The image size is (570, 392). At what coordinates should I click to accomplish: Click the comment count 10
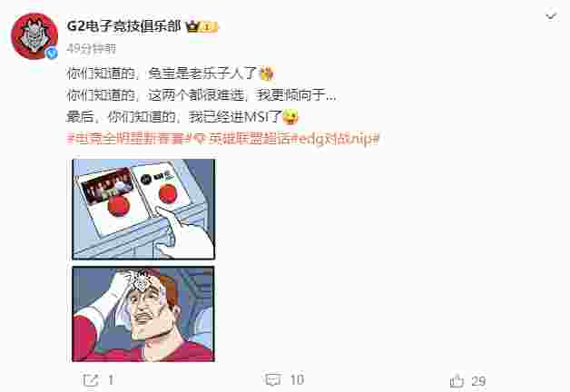(297, 380)
